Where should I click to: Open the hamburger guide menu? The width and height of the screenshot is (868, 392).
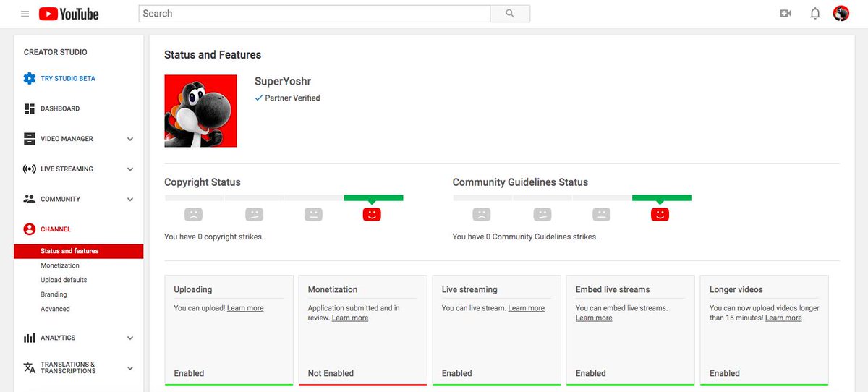(25, 14)
